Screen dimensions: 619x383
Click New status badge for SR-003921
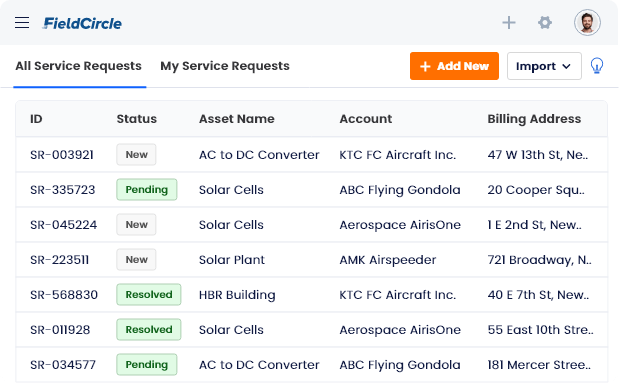point(136,154)
